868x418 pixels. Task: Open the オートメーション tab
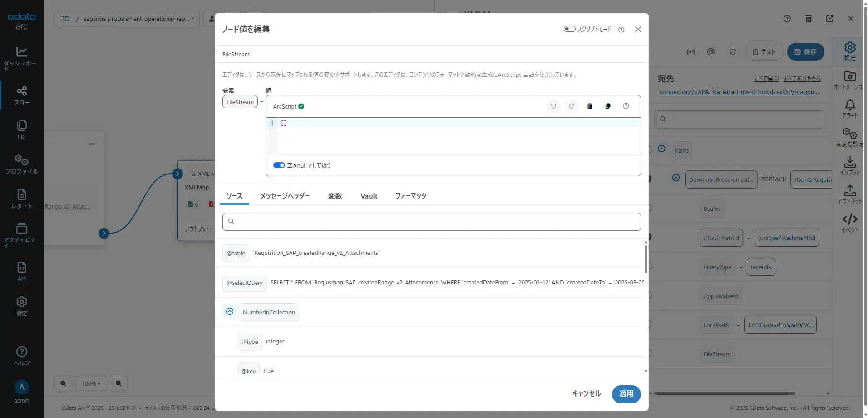[850, 80]
